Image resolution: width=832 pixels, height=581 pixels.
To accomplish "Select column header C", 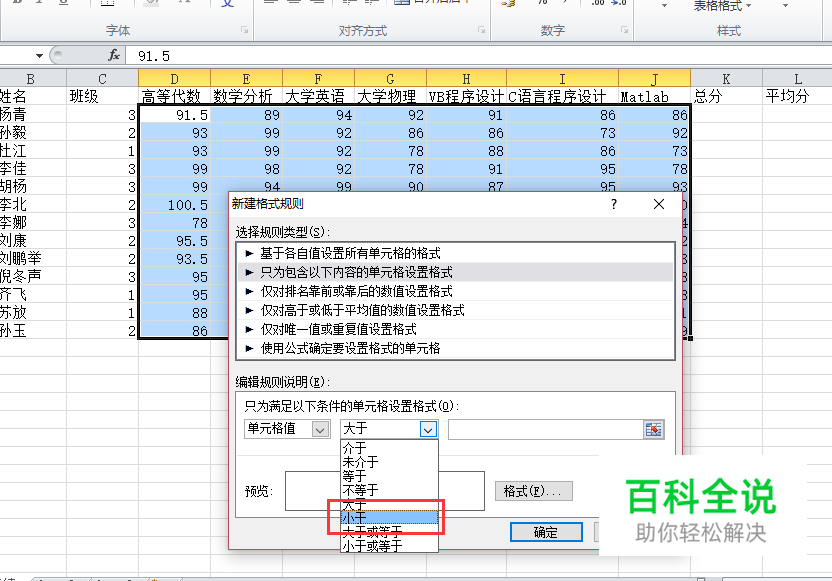I will 102,79.
